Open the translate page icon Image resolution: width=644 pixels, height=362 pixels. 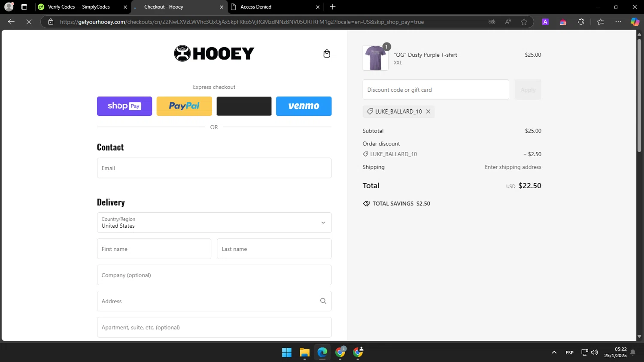pos(492,22)
